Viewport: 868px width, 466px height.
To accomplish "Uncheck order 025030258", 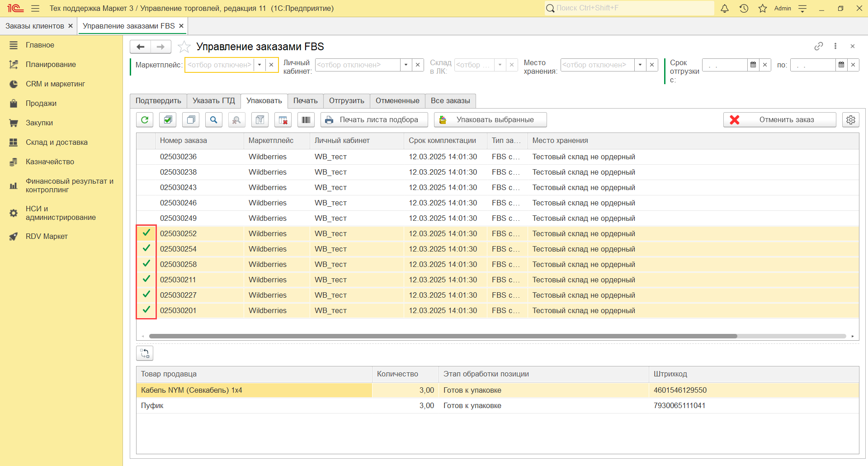I will tap(146, 264).
